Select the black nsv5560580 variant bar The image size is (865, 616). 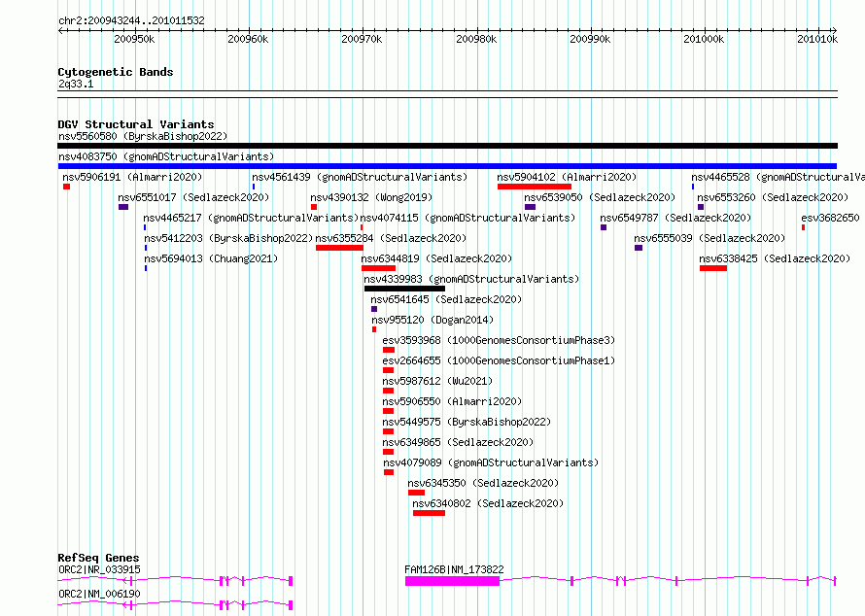[x=447, y=146]
